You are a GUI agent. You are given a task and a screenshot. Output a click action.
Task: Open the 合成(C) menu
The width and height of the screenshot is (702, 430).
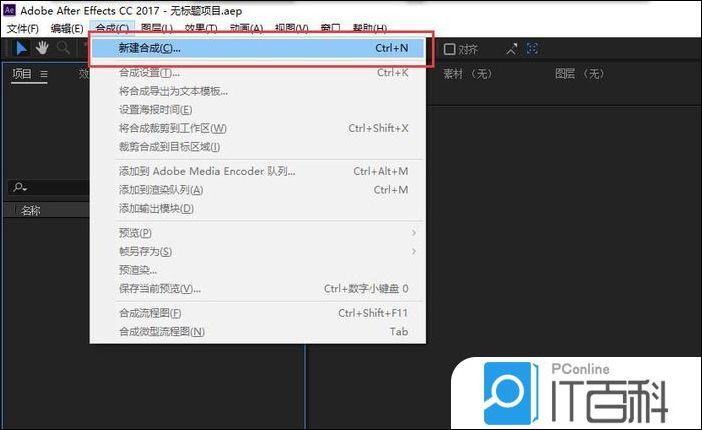click(112, 28)
